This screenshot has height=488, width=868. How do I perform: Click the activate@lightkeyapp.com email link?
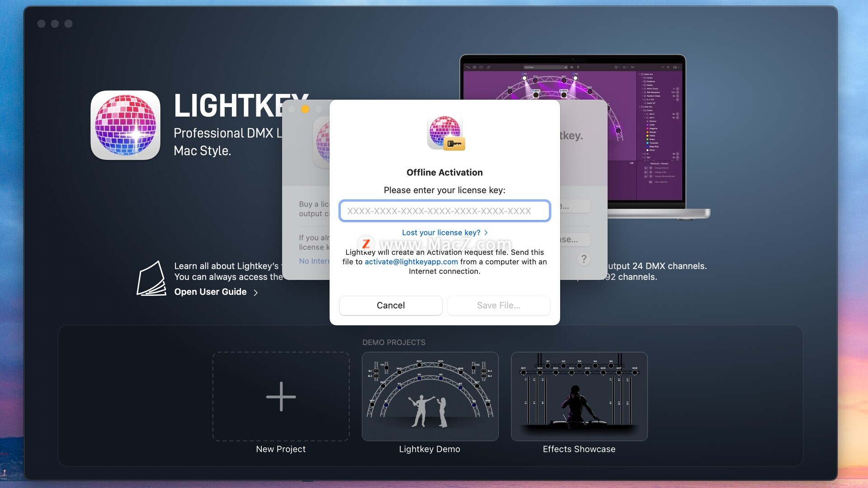tap(411, 262)
